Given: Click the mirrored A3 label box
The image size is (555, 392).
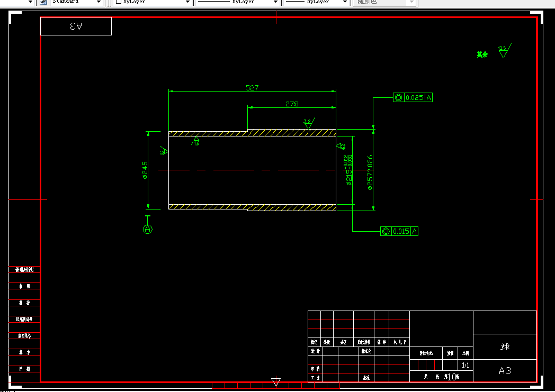Looking at the screenshot, I should (x=76, y=26).
